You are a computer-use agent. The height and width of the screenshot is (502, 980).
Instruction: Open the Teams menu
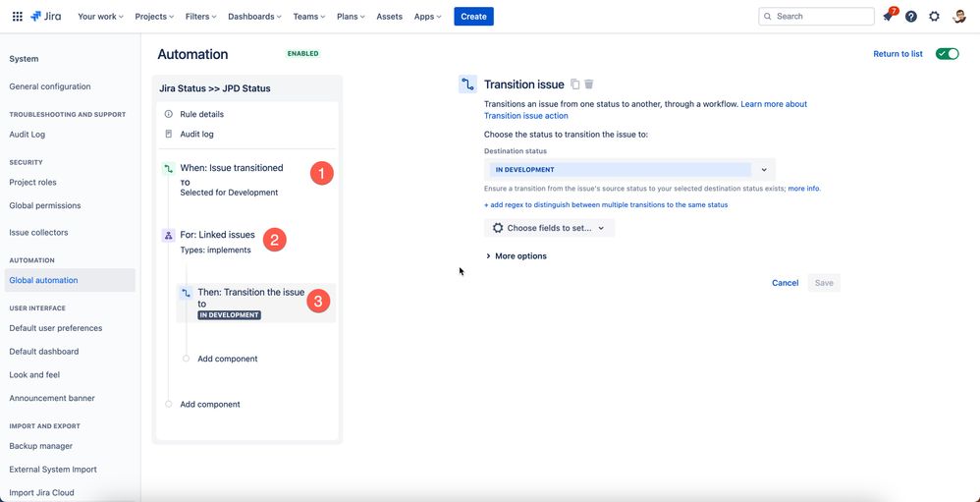click(309, 17)
